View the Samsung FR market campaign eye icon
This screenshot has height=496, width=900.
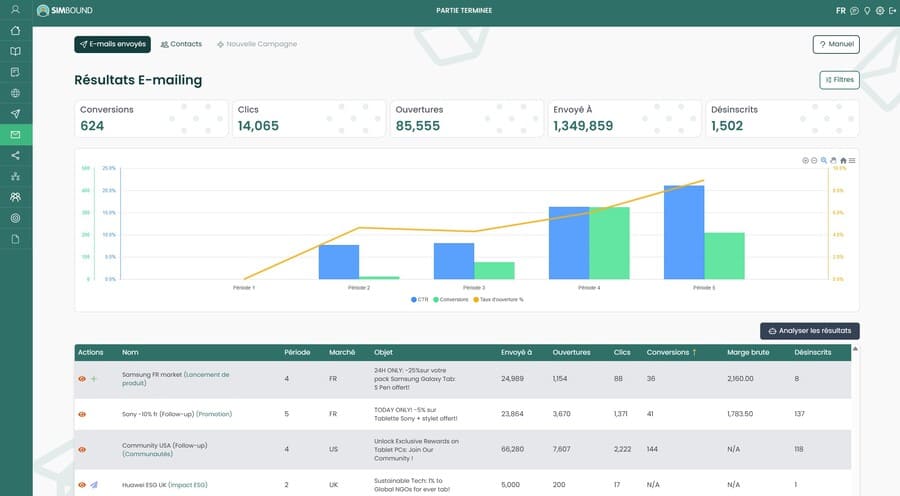pos(82,379)
